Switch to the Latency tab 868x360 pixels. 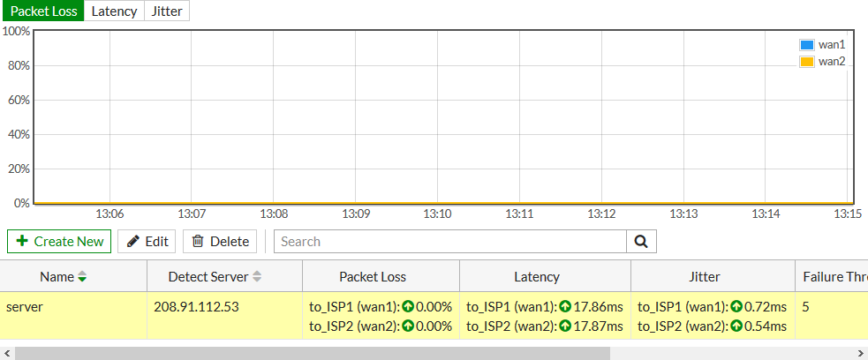click(114, 11)
